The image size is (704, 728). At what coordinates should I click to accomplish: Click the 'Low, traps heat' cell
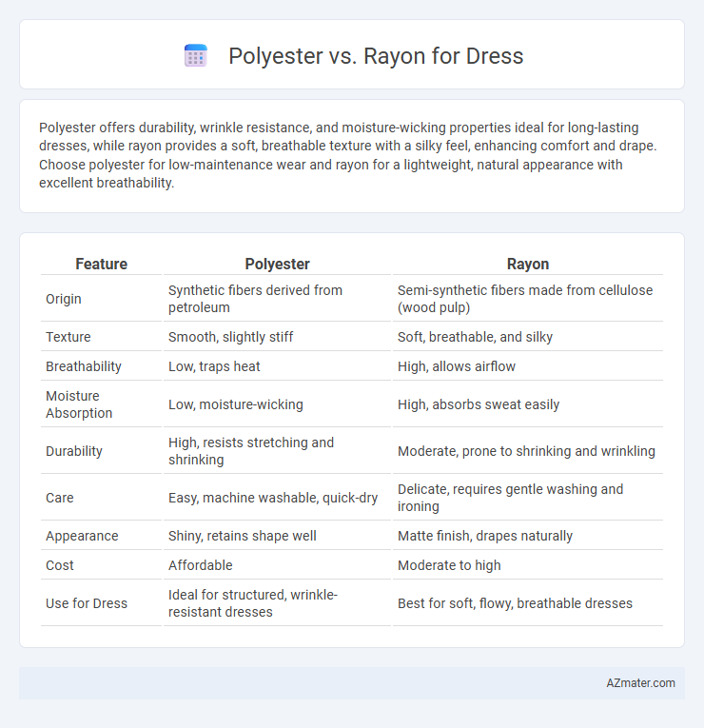click(277, 366)
